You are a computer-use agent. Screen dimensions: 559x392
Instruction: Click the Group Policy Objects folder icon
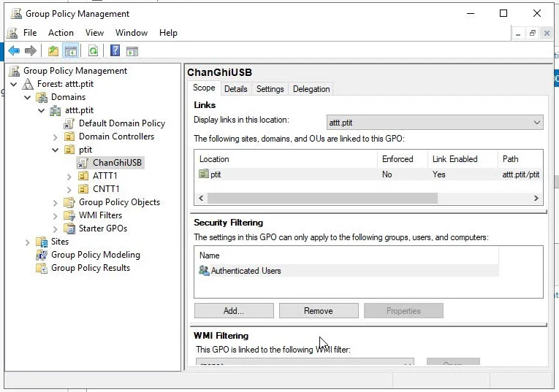click(x=69, y=202)
